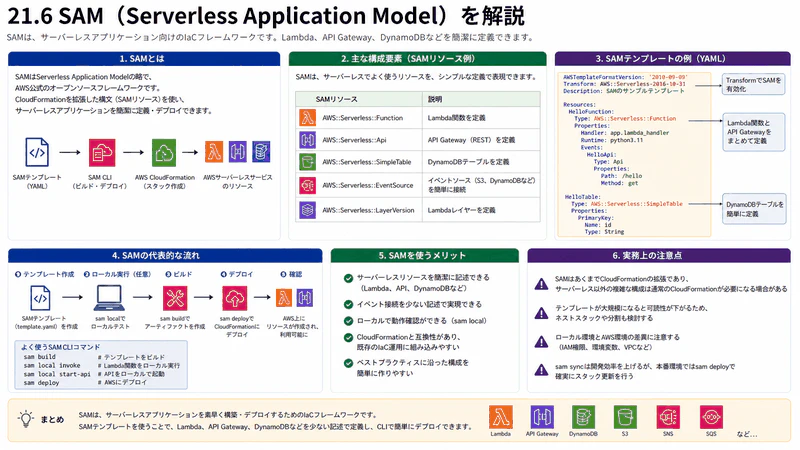Click the Lambda icon under the 確認 step
This screenshot has width=800, height=450.
[x=284, y=297]
